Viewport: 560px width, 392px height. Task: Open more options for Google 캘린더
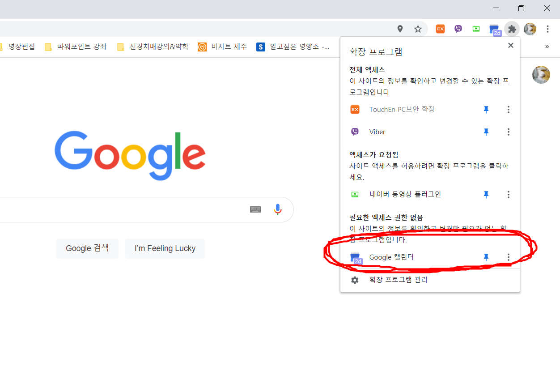click(x=508, y=257)
